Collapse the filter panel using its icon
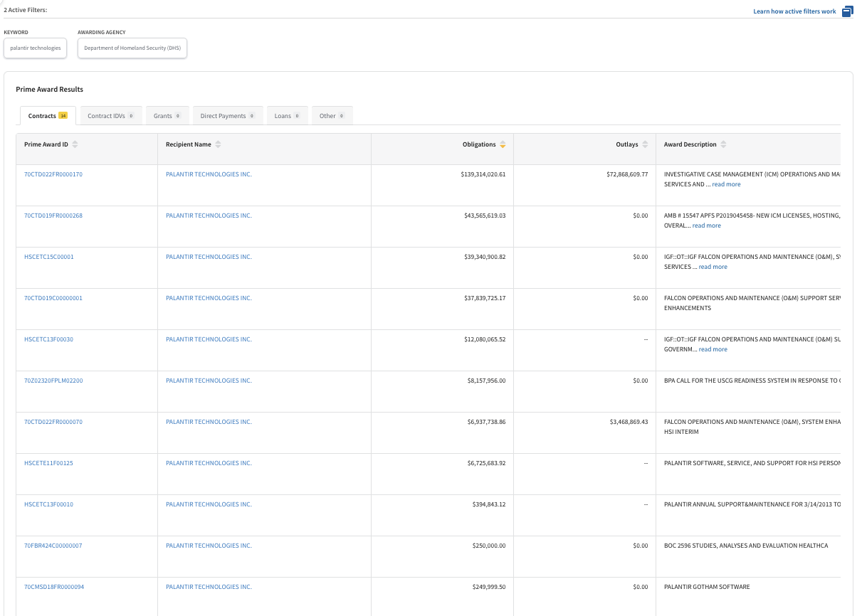The image size is (862, 616). pyautogui.click(x=847, y=11)
